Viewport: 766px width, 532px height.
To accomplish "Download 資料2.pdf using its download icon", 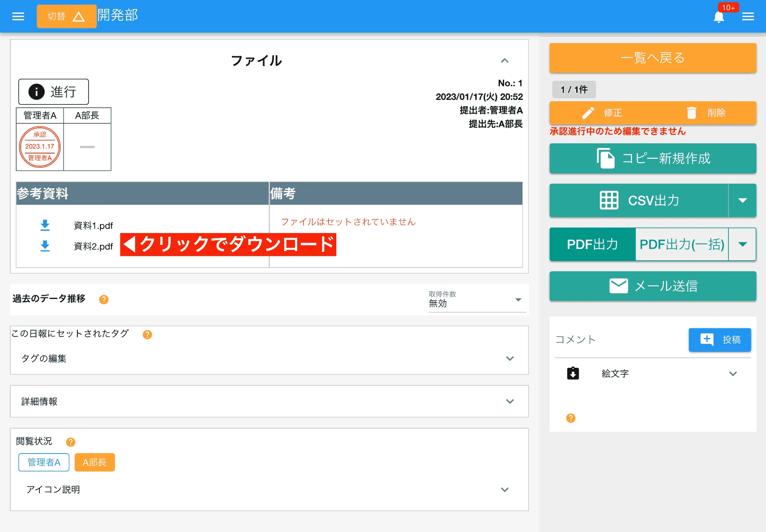I will 45,246.
